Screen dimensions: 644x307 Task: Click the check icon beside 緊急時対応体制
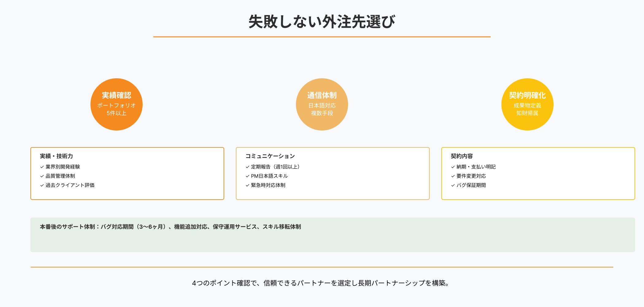(x=247, y=185)
